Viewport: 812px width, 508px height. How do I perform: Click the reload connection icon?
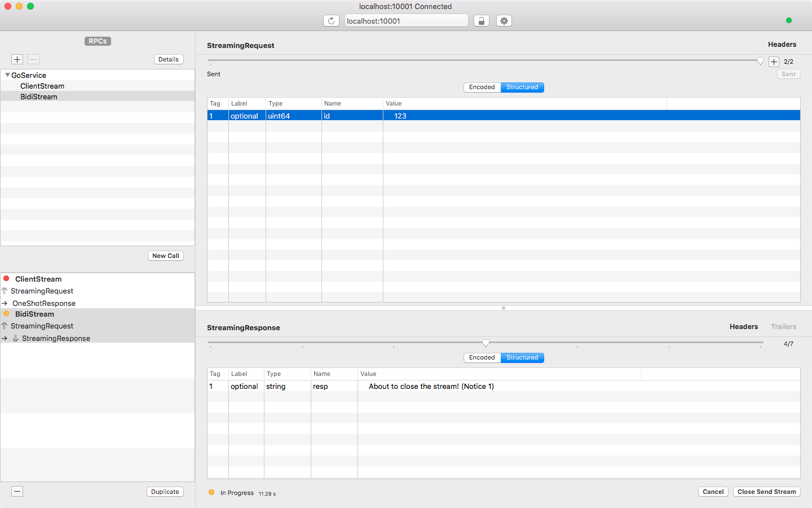coord(331,21)
